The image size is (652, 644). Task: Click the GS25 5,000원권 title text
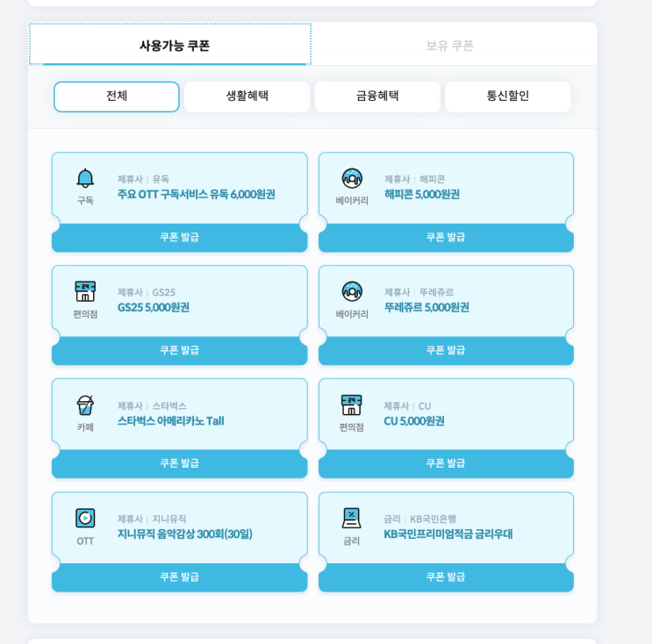click(154, 307)
